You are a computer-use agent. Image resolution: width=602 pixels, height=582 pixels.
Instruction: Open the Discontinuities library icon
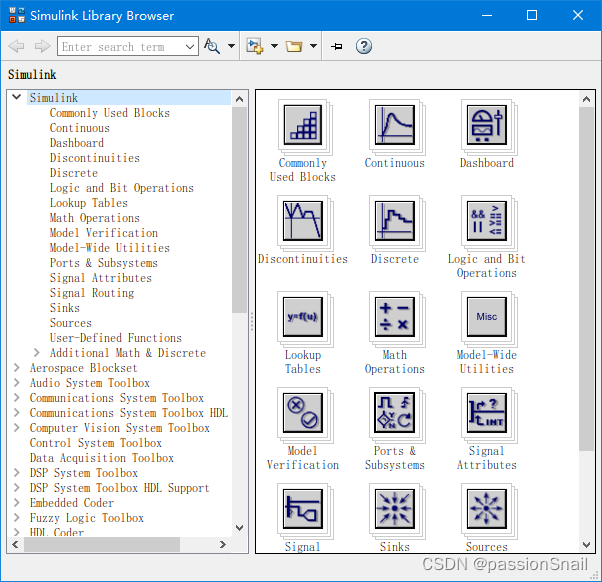point(303,221)
